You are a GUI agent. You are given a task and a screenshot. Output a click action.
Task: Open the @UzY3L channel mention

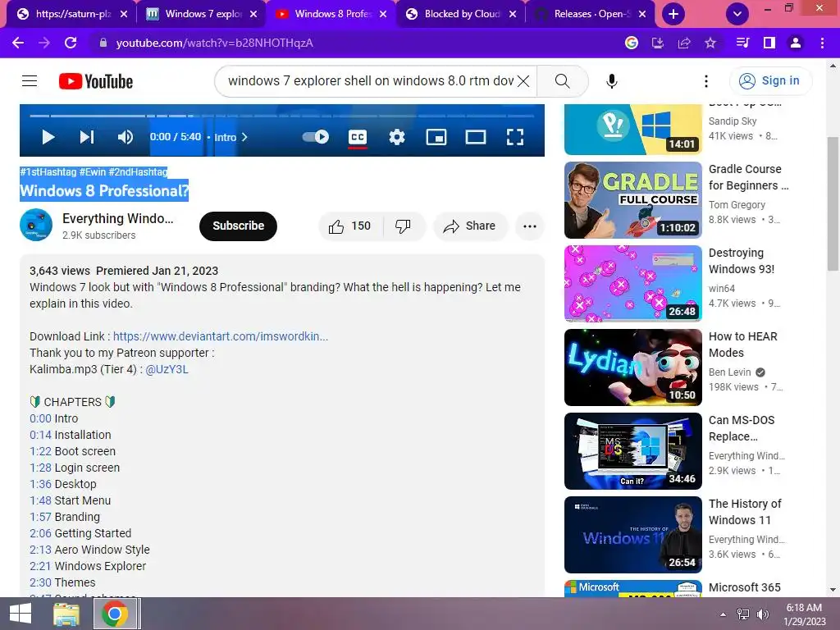point(167,369)
